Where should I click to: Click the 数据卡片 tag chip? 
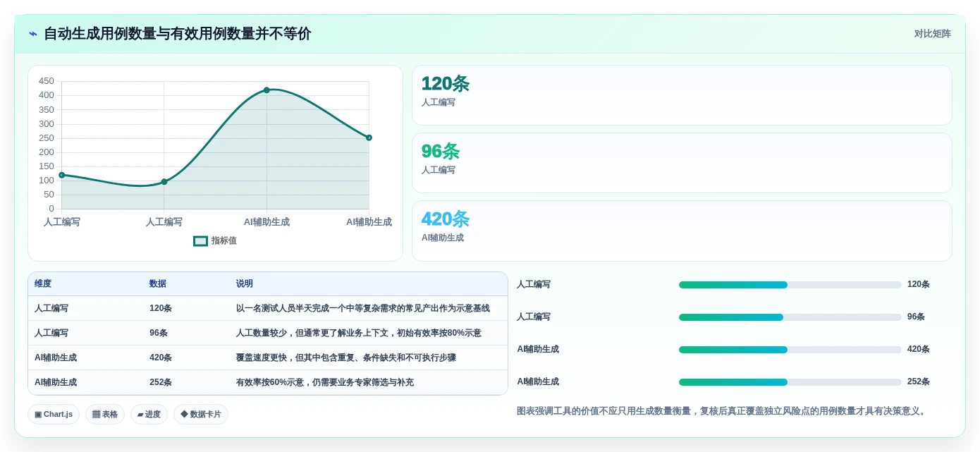[x=201, y=415]
